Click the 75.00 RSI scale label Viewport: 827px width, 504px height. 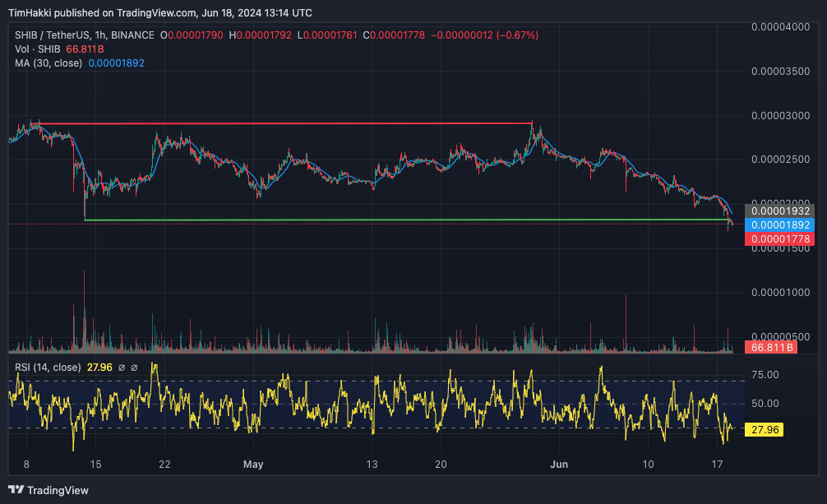(x=765, y=375)
